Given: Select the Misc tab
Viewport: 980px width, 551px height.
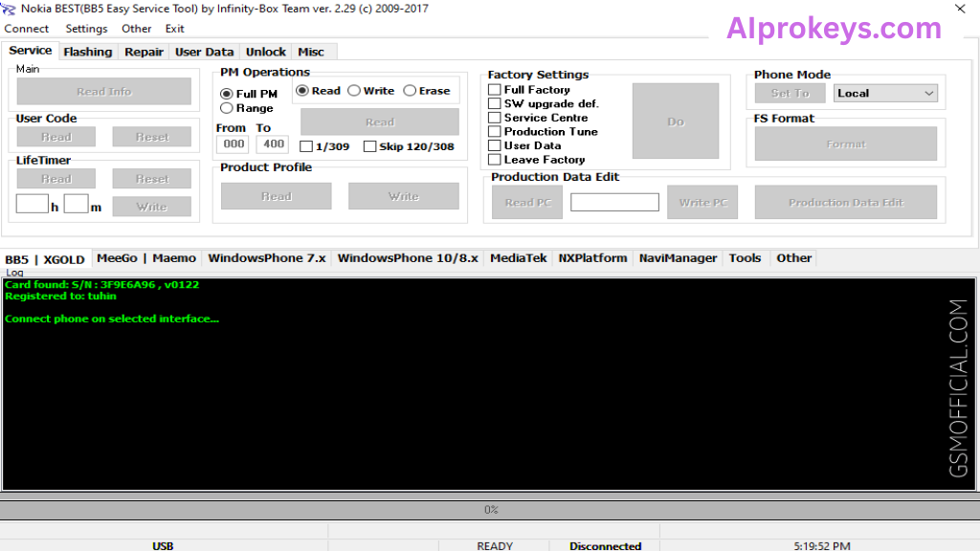Looking at the screenshot, I should 311,52.
